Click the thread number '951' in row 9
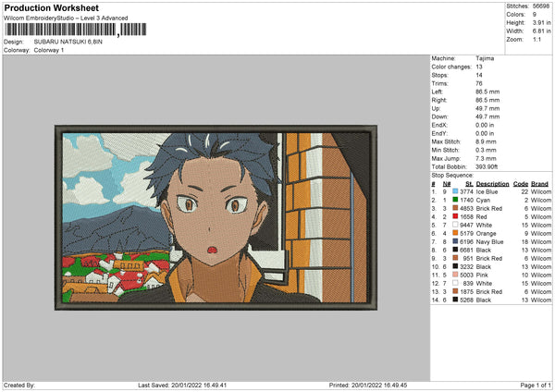 point(468,258)
